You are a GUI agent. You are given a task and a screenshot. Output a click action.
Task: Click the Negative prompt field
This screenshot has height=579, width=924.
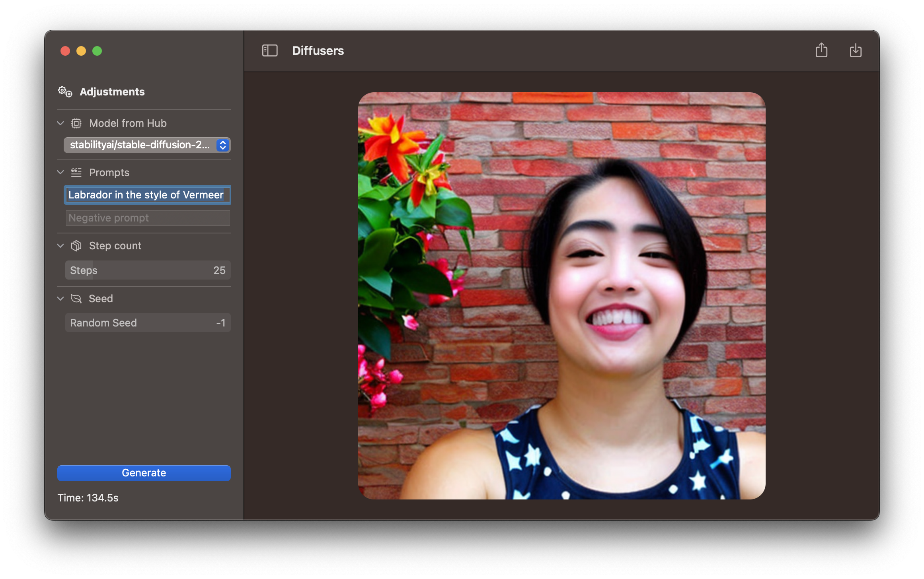tap(148, 218)
